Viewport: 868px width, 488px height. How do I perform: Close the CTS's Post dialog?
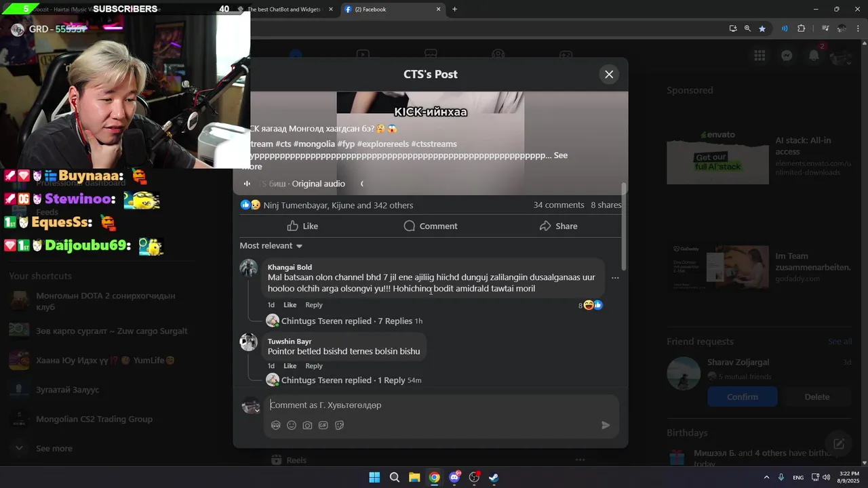click(609, 75)
